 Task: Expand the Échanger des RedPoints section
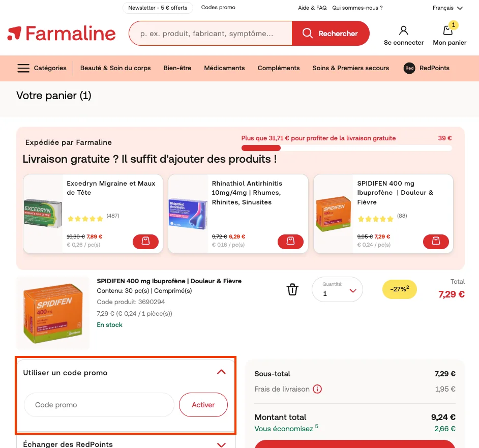(x=221, y=444)
